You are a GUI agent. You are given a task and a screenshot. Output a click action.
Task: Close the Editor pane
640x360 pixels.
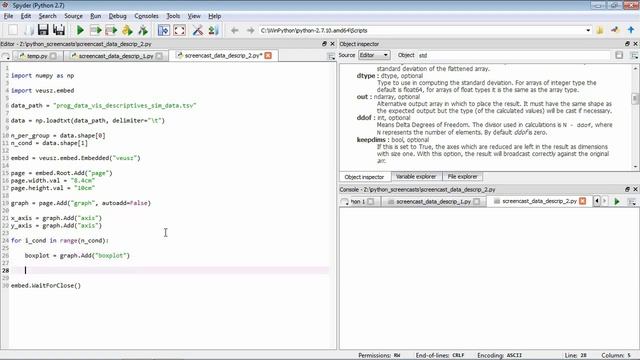(332, 44)
